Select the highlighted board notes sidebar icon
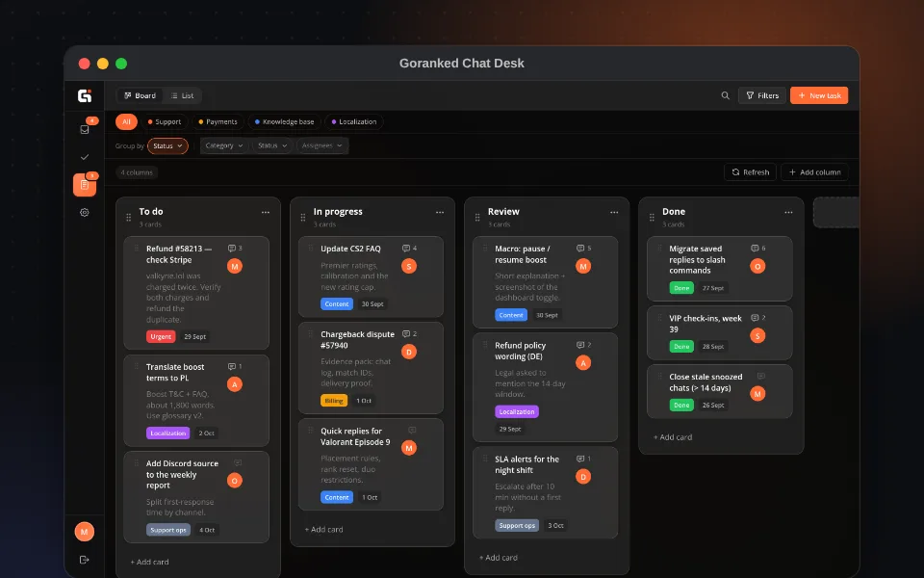Image resolution: width=924 pixels, height=578 pixels. coord(85,185)
